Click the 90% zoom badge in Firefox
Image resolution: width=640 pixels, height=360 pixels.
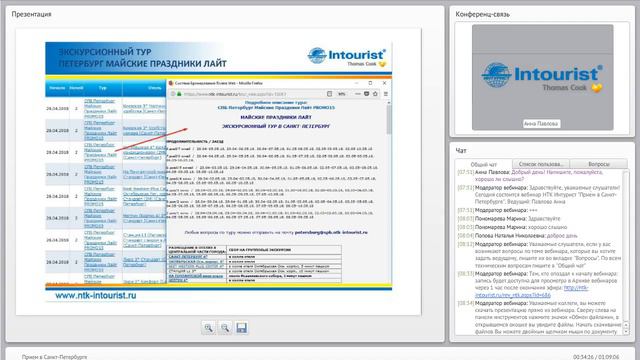342,94
